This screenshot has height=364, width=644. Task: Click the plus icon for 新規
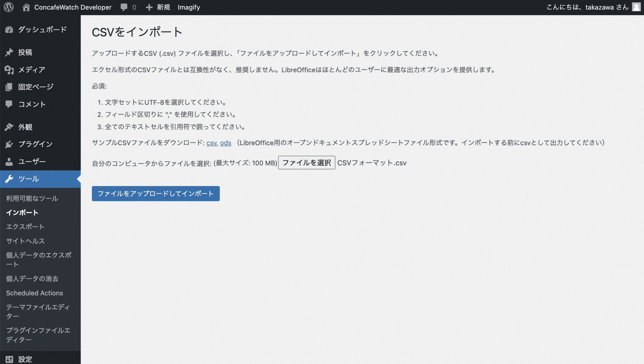[149, 7]
